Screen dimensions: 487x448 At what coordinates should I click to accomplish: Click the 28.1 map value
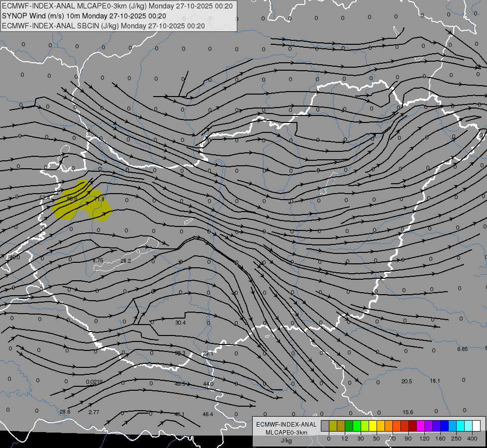tap(208, 353)
